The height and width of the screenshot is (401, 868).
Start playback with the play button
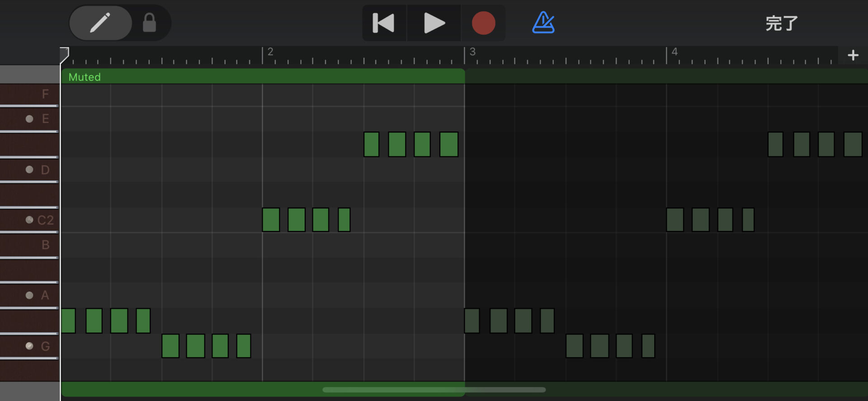tap(434, 23)
